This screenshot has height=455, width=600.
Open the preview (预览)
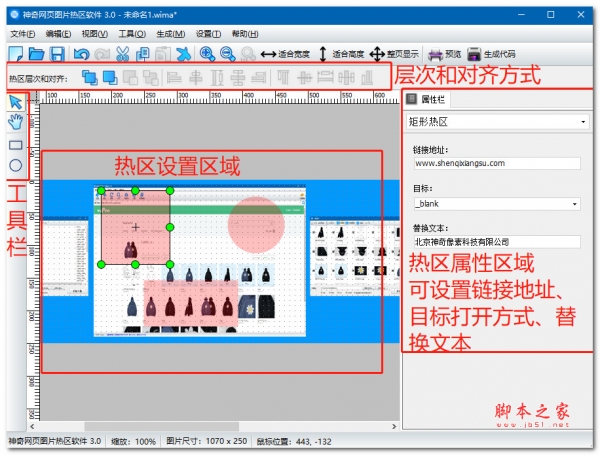[x=444, y=54]
